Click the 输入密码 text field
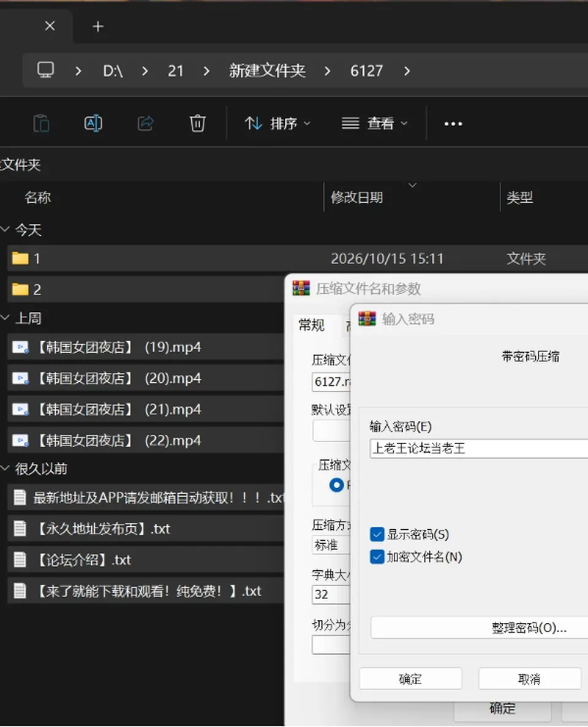The height and width of the screenshot is (727, 588). (x=478, y=448)
